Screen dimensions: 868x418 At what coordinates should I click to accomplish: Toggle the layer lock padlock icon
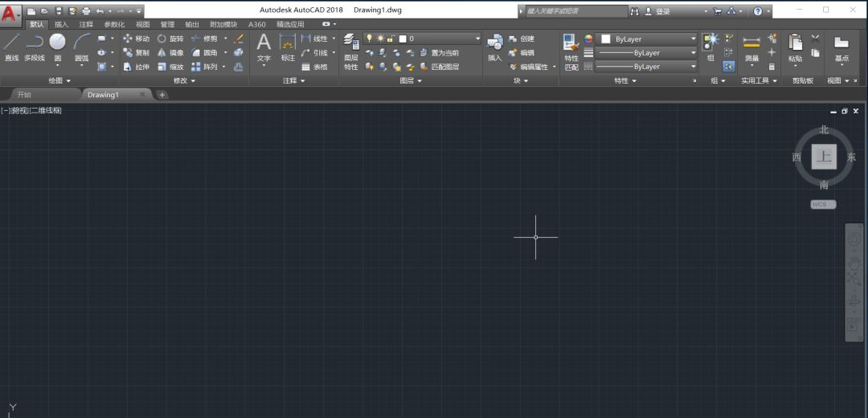(x=391, y=39)
